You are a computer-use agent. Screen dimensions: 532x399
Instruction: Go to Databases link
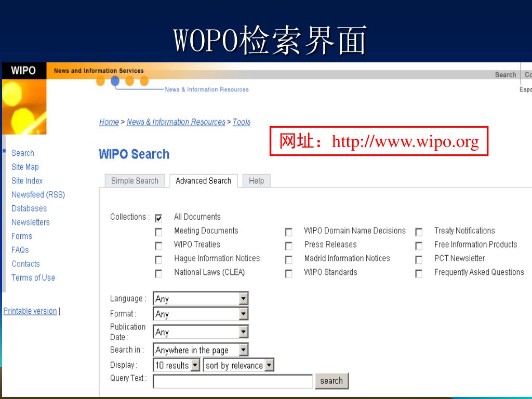(x=29, y=208)
